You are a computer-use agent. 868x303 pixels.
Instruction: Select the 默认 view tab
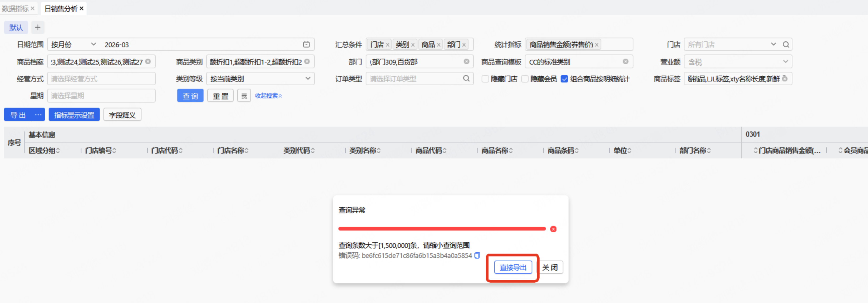(16, 27)
